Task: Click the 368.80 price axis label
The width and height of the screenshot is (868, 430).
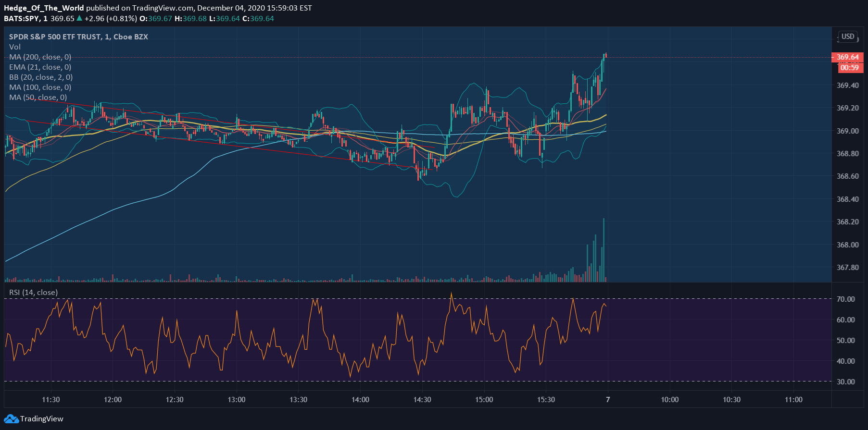Action: coord(848,153)
